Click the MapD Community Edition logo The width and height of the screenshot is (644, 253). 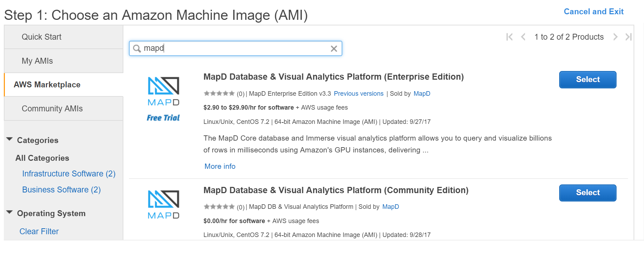(163, 204)
